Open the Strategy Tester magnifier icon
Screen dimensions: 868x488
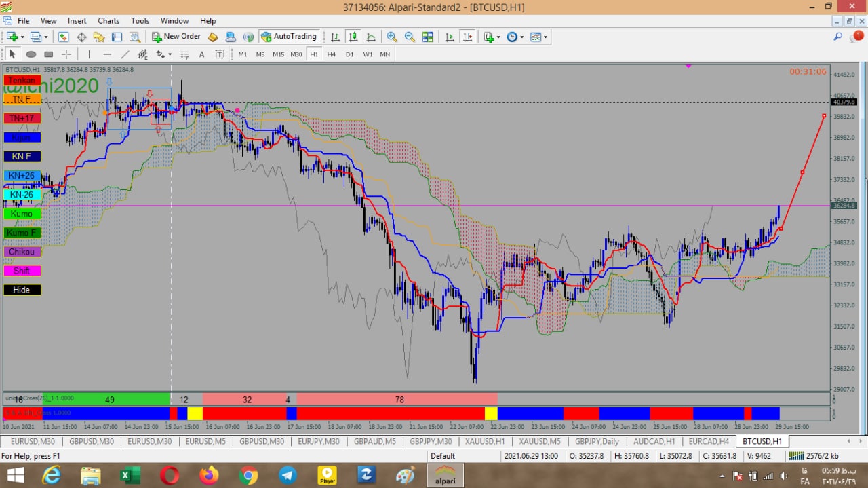pos(135,37)
